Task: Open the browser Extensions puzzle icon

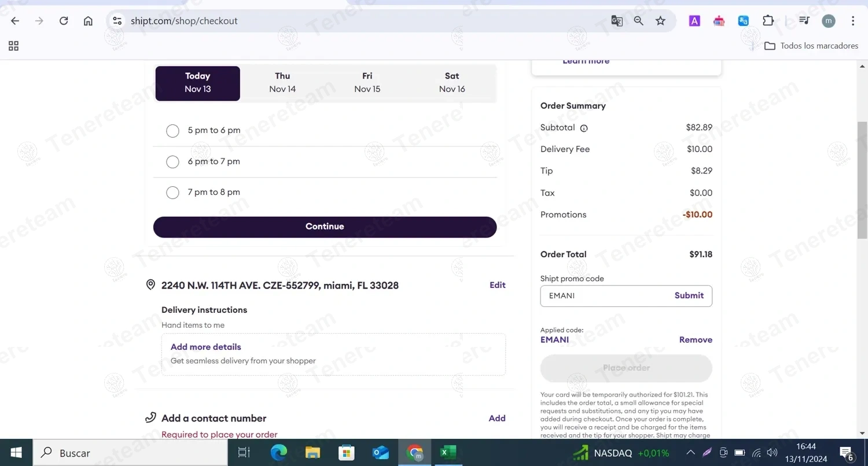Action: (x=768, y=21)
